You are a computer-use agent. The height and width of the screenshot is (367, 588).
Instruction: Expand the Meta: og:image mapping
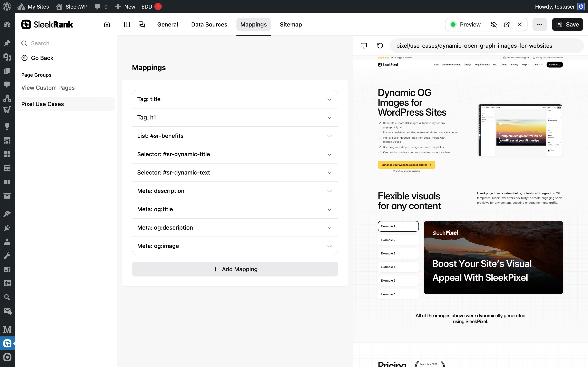(x=235, y=246)
